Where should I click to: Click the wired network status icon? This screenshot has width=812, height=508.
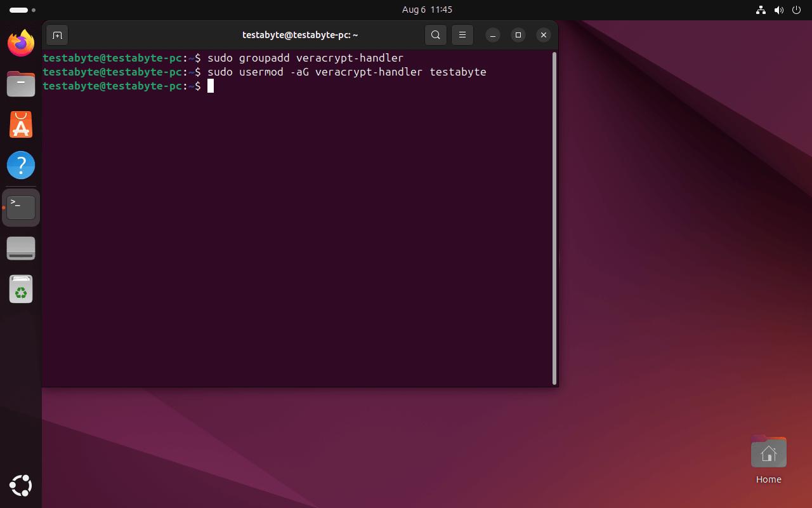(761, 10)
